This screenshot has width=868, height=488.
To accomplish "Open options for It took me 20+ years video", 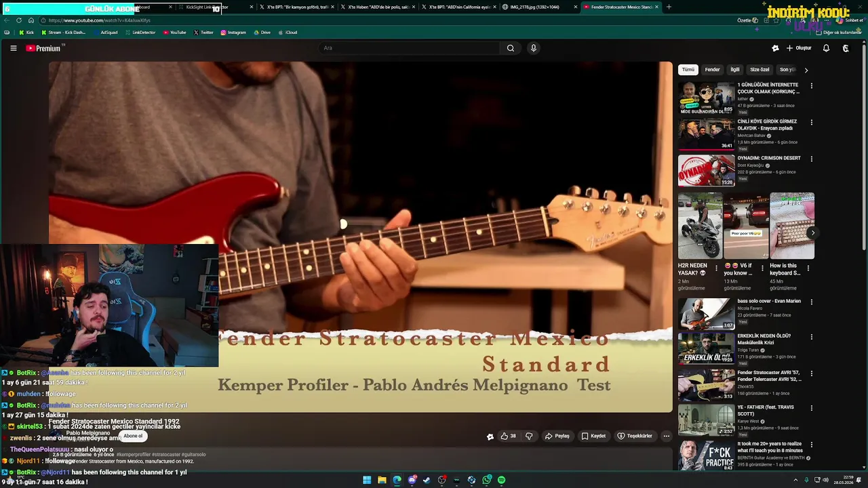I will (x=811, y=445).
